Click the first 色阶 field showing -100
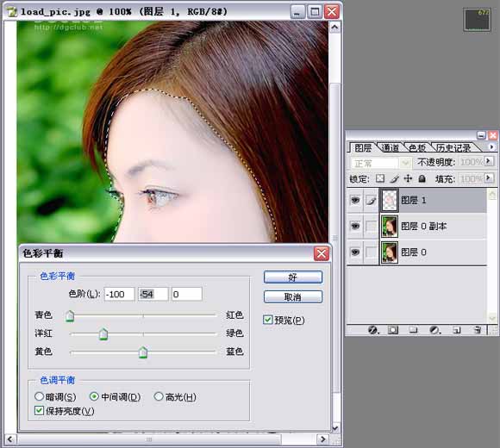The height and width of the screenshot is (448, 500). tap(119, 294)
